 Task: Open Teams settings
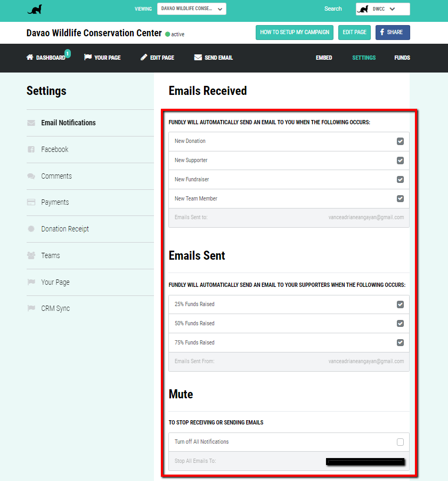click(90, 255)
